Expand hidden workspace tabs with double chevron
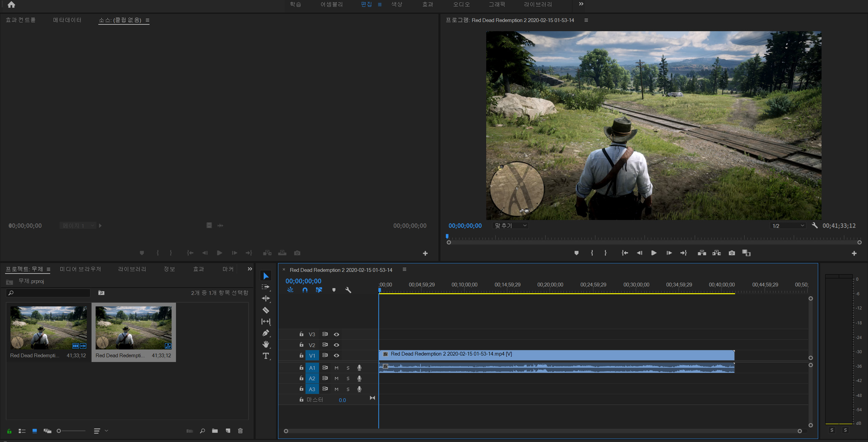The image size is (868, 442). pyautogui.click(x=581, y=4)
